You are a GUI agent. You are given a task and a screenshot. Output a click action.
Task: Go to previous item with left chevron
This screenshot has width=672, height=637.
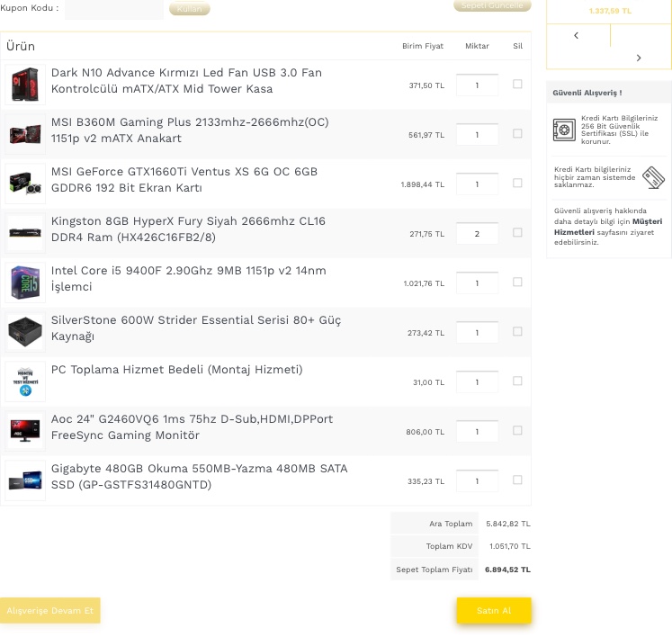[576, 36]
